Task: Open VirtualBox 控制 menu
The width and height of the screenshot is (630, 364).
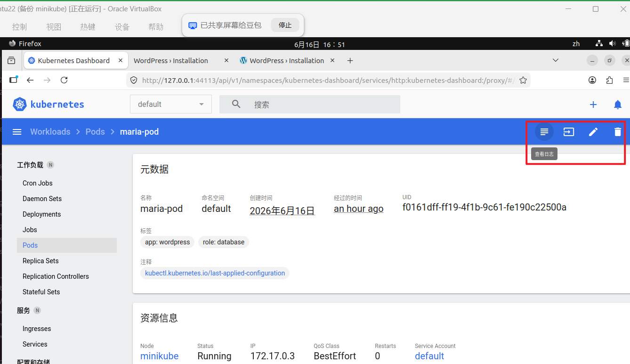Action: pos(20,27)
